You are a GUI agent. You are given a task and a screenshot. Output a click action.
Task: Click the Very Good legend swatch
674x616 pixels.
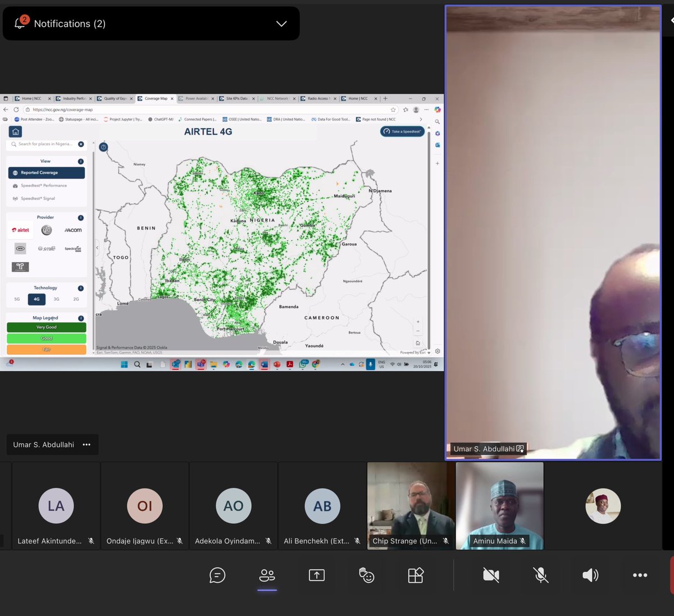[x=47, y=327]
